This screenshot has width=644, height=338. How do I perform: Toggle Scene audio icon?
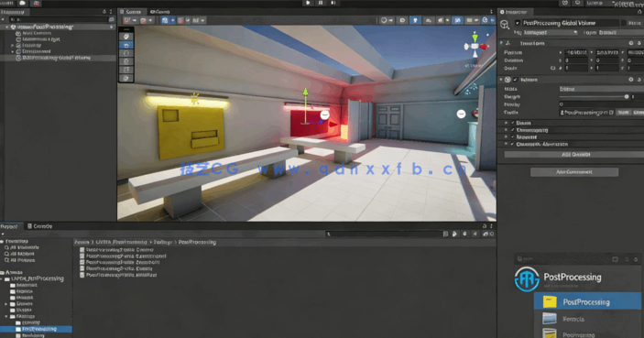click(429, 20)
